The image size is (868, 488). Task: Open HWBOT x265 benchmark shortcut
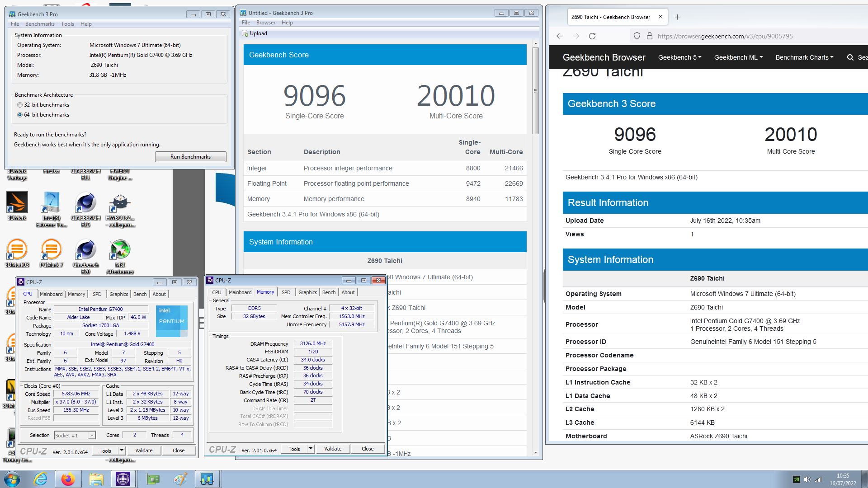(x=120, y=209)
